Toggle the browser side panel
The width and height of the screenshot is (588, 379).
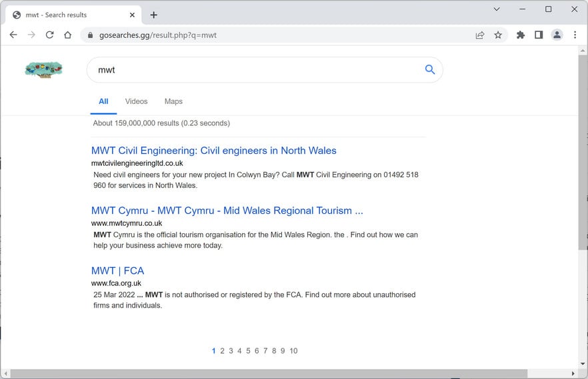(539, 35)
